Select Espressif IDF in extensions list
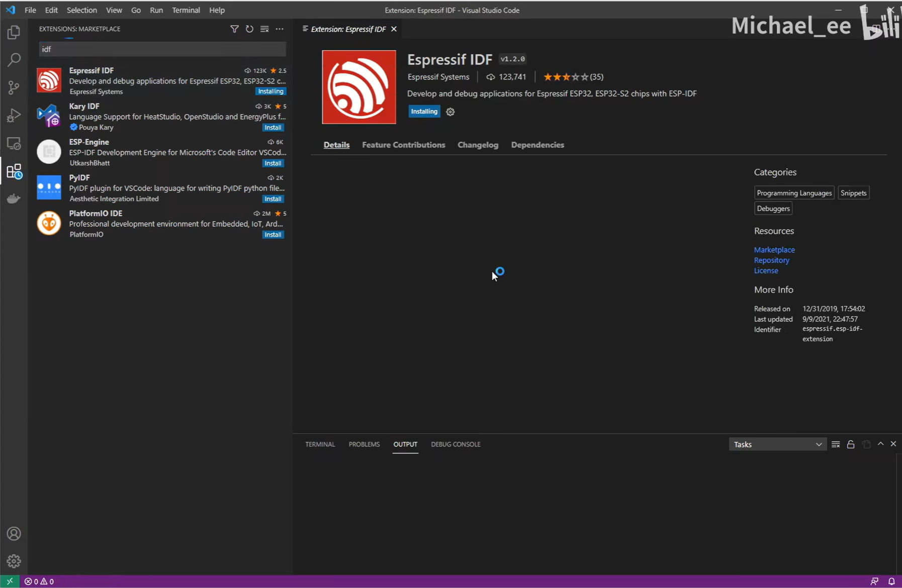Screen dimensions: 902x588 tap(161, 80)
